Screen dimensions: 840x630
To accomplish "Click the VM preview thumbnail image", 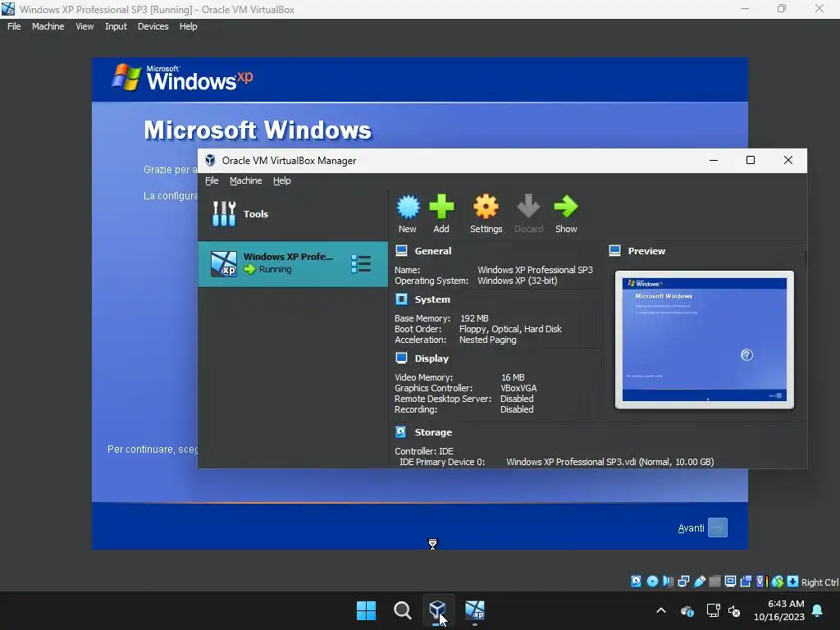I will (705, 340).
